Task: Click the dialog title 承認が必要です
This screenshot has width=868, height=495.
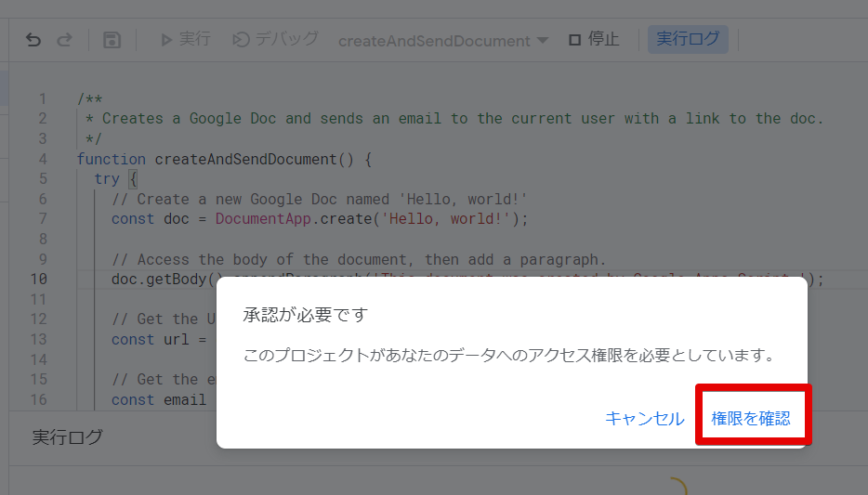Action: (306, 315)
